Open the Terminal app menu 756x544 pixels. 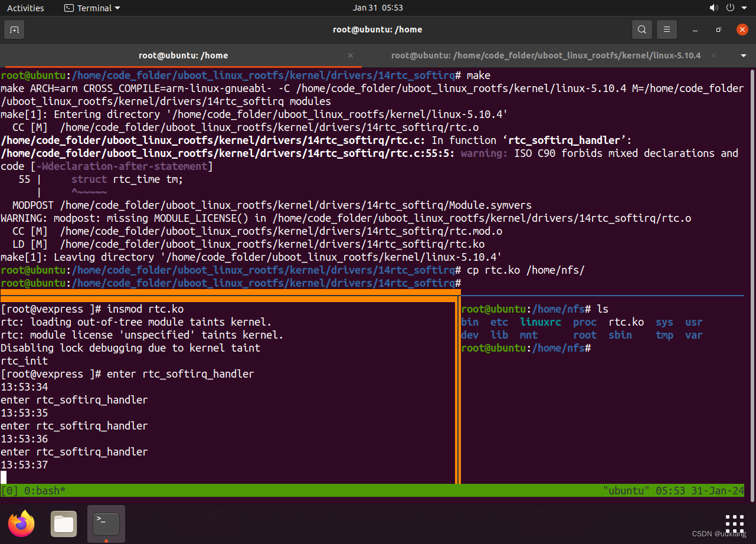pos(91,8)
